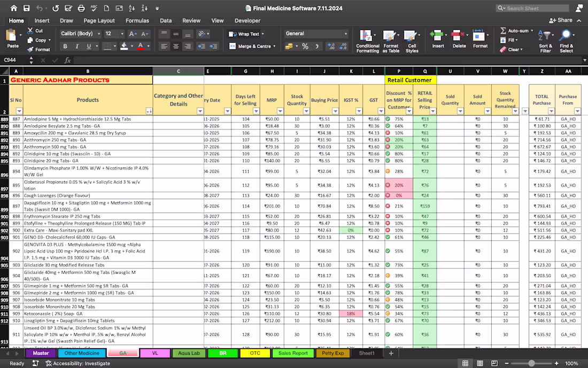Increase indent icon
This screenshot has width=588, height=368.
pyautogui.click(x=213, y=46)
